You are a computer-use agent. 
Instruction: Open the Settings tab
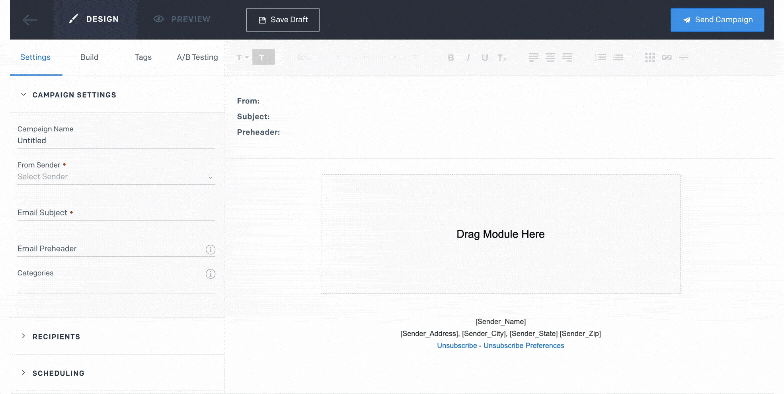click(36, 57)
